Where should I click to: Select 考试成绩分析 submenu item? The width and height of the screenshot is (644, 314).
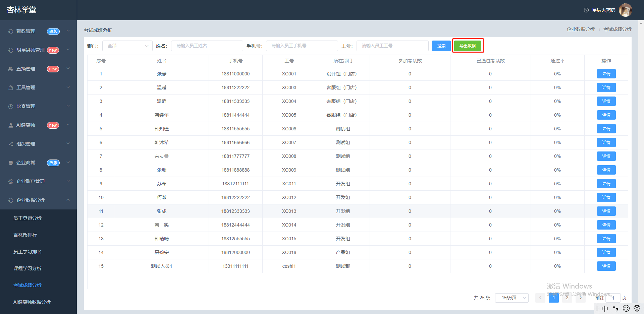coord(28,285)
